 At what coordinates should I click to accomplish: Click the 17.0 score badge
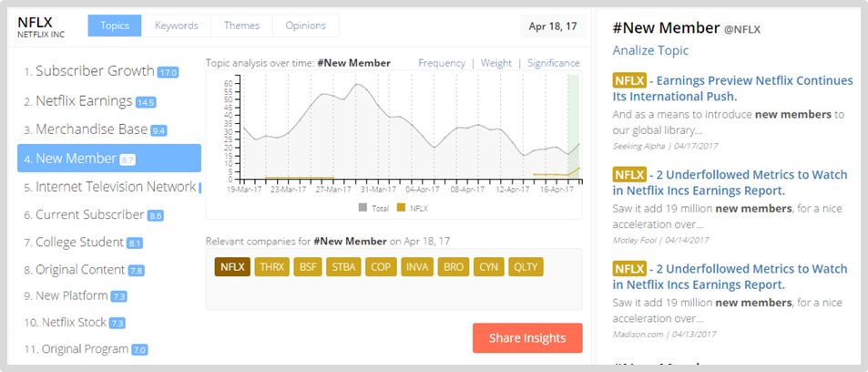click(168, 73)
